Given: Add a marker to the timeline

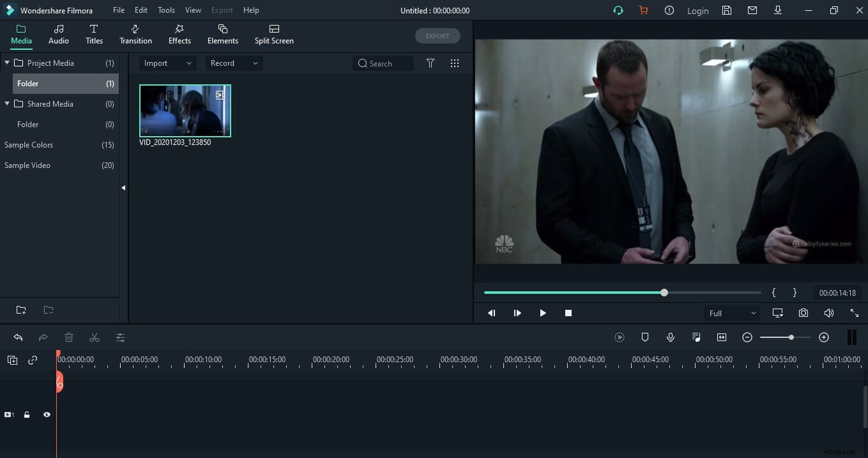Looking at the screenshot, I should tap(645, 337).
